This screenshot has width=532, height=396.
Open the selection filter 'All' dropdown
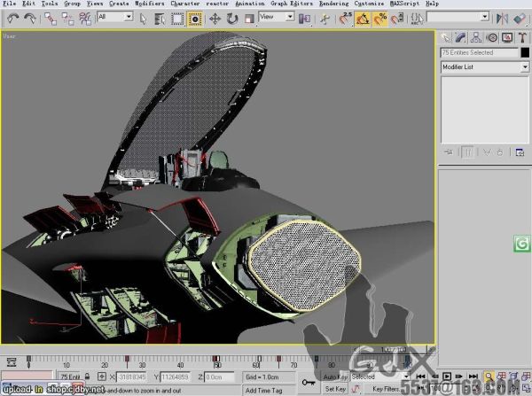(x=114, y=17)
